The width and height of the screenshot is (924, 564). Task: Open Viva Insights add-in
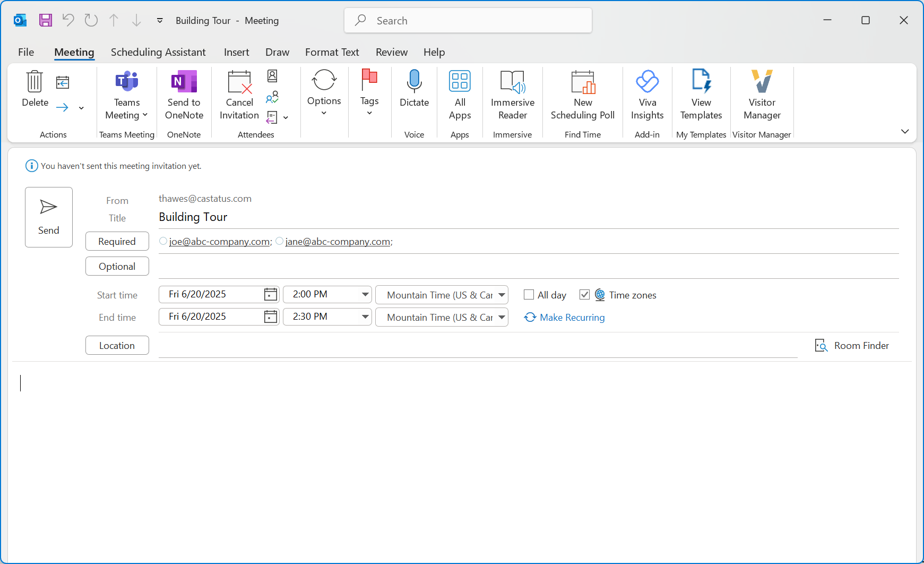coord(647,82)
